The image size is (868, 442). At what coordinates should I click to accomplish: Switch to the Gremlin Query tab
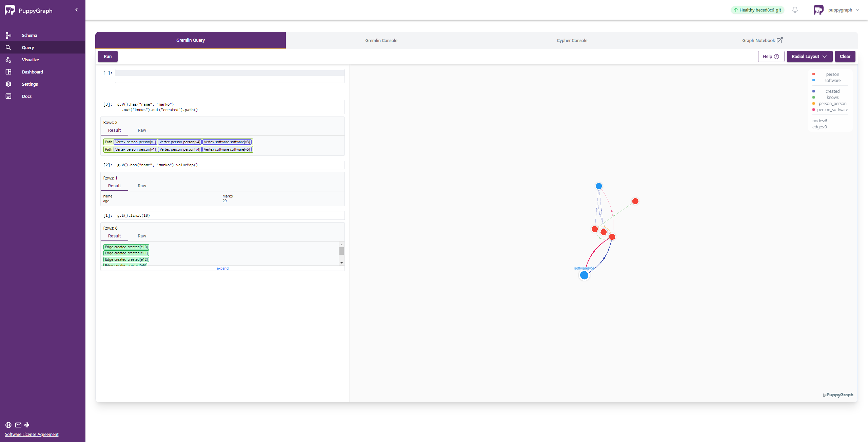coord(191,40)
